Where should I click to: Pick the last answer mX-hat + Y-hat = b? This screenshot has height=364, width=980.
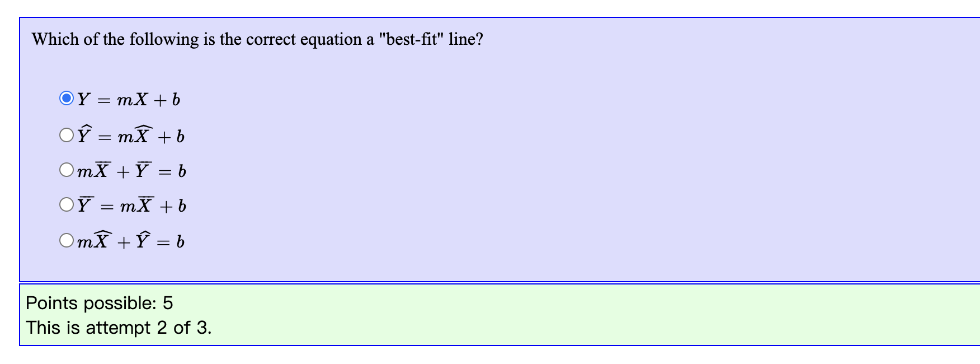(67, 240)
